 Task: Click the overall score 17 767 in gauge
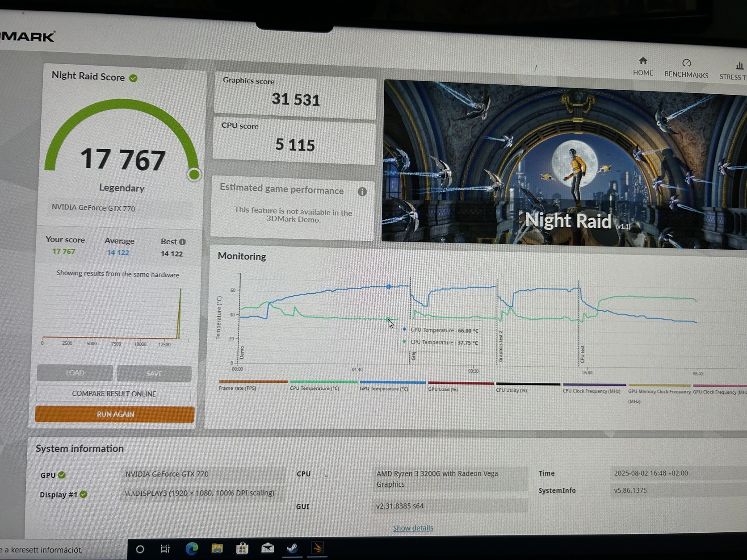point(123,159)
